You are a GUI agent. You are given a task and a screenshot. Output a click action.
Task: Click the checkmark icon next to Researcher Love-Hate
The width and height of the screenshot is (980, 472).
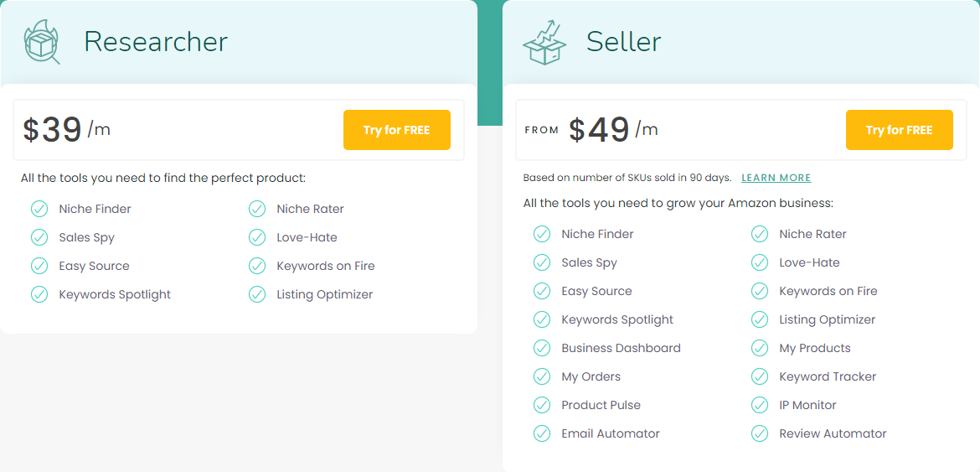(x=257, y=237)
